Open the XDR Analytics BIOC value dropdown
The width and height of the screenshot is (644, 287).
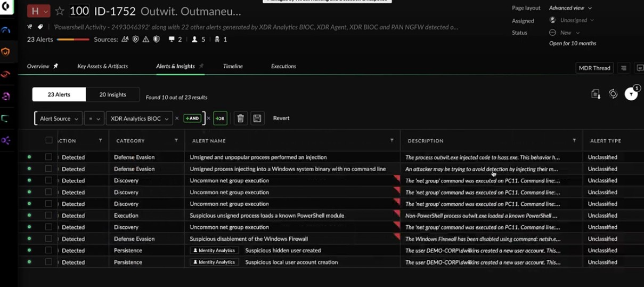[x=139, y=118]
